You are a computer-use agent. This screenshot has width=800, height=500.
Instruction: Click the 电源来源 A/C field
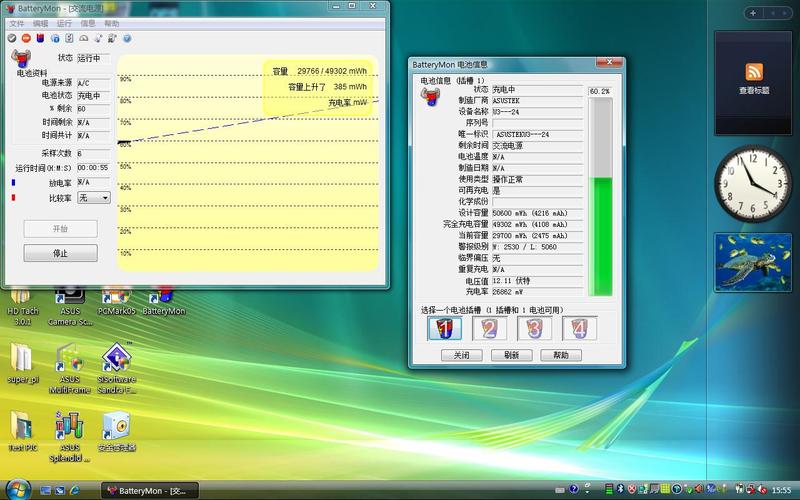point(93,83)
